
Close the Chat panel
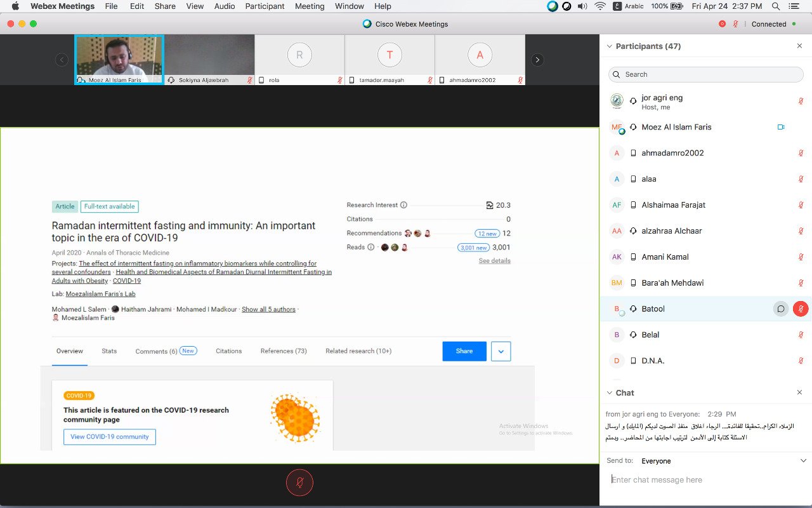pos(799,393)
